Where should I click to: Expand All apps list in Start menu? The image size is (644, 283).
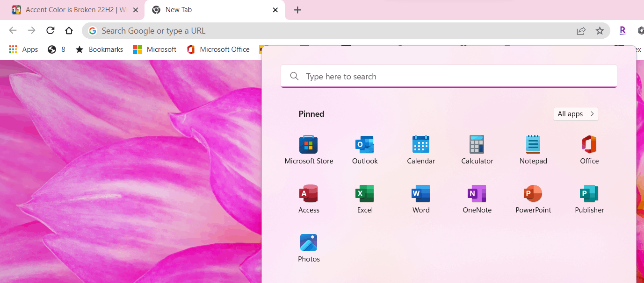coord(576,114)
